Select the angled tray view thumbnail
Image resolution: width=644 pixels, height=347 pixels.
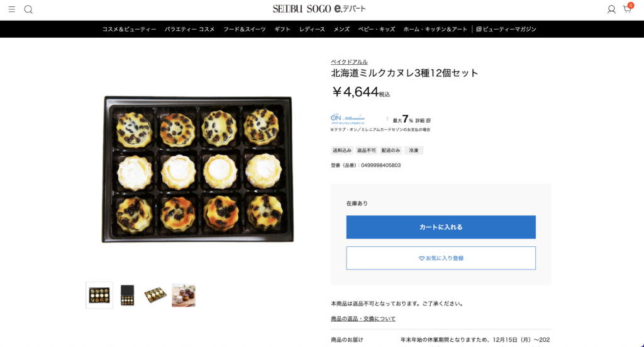(x=155, y=295)
